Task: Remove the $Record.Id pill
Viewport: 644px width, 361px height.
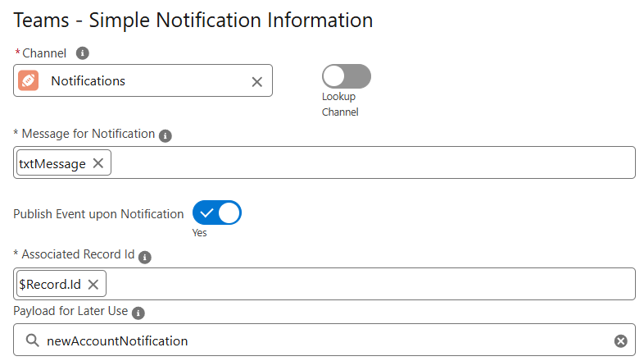Action: (93, 284)
